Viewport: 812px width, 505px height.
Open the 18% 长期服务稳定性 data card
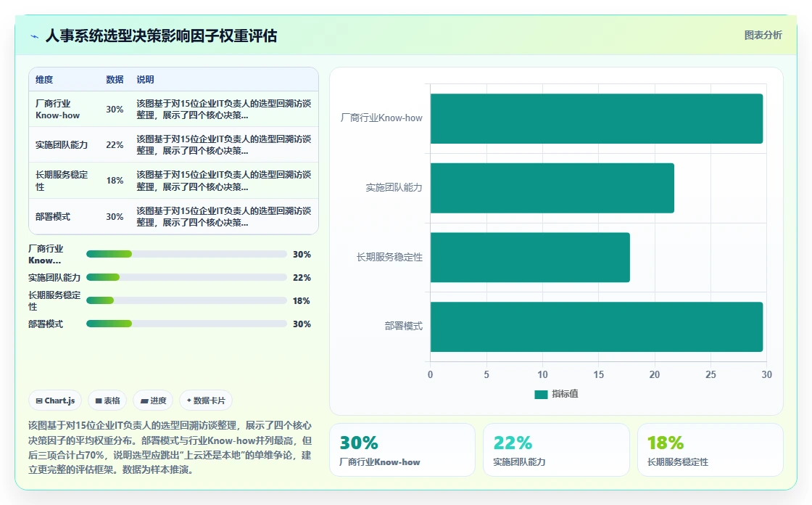(x=710, y=450)
